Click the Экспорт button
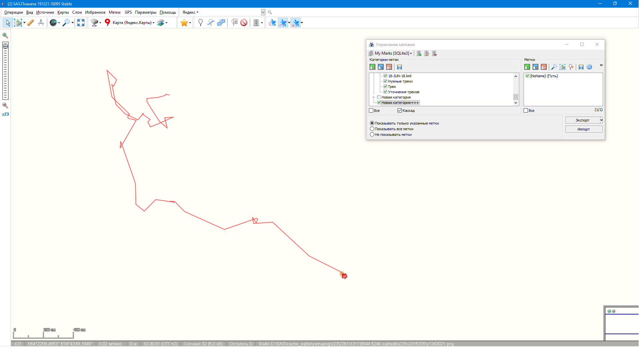Viewport: 644px width, 355px height. (582, 120)
